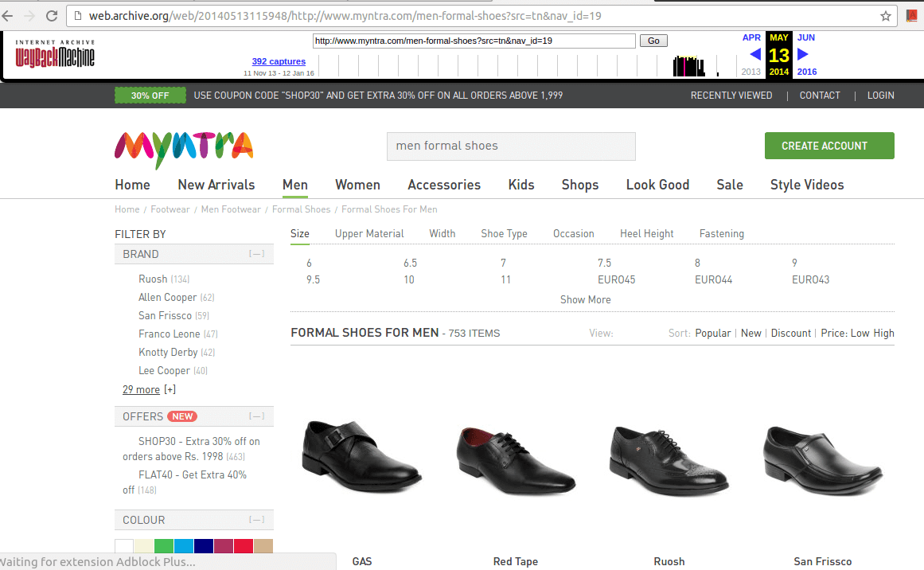Click the Myntra search field
This screenshot has height=570, width=924.
click(x=511, y=146)
